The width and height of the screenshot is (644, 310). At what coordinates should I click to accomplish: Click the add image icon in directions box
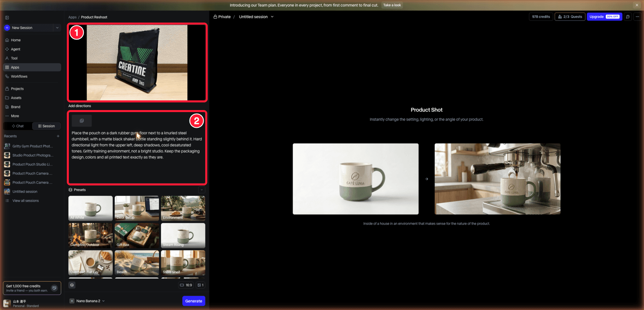click(82, 121)
